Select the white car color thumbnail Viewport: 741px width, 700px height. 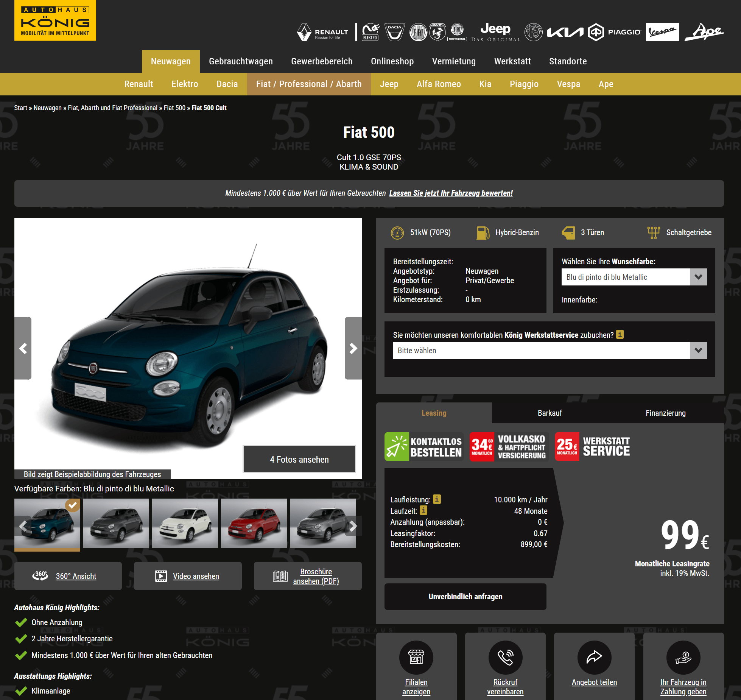click(x=185, y=524)
